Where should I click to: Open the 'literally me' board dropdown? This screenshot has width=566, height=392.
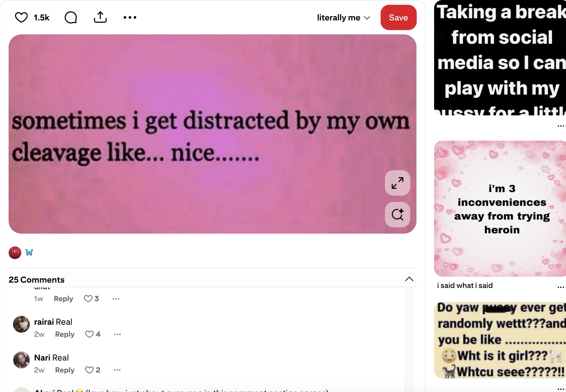[x=343, y=18]
